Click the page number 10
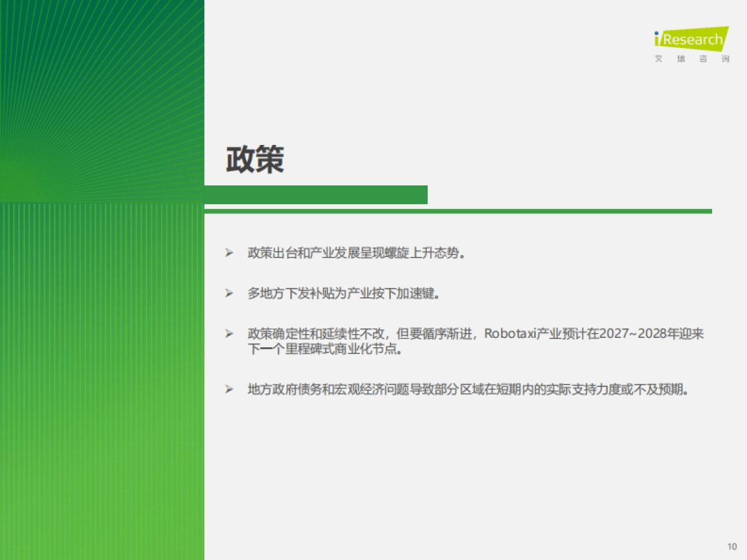 click(x=731, y=546)
